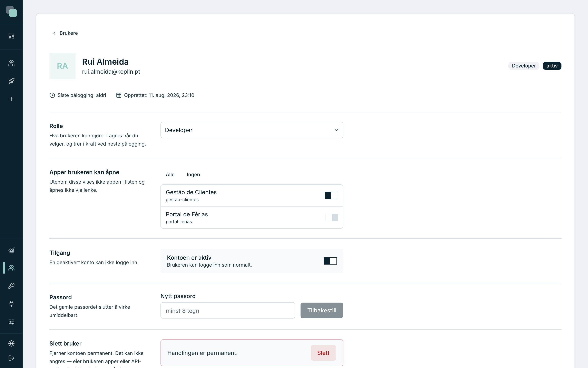588x368 pixels.
Task: Select Alle apps button
Action: (170, 175)
